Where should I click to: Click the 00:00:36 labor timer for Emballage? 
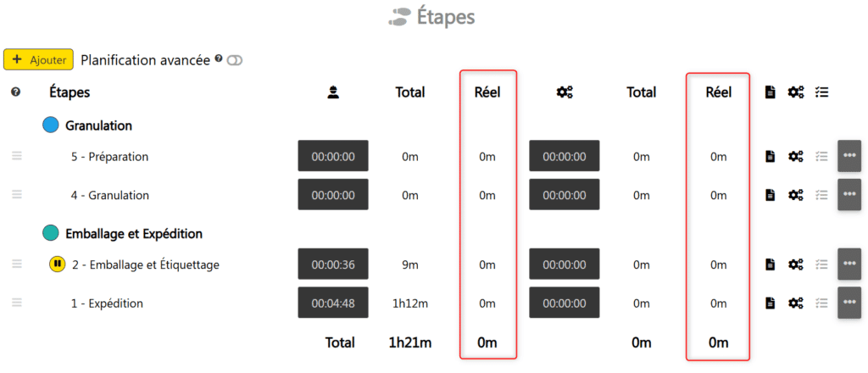click(333, 264)
